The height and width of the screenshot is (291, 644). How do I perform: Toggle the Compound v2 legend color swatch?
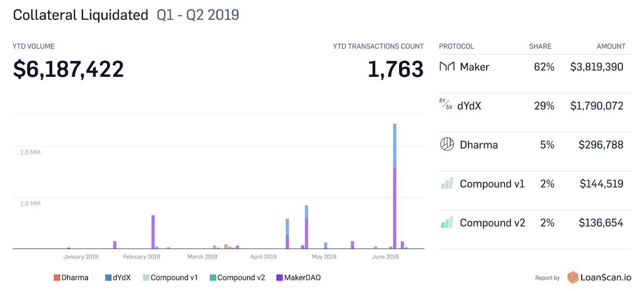point(213,277)
